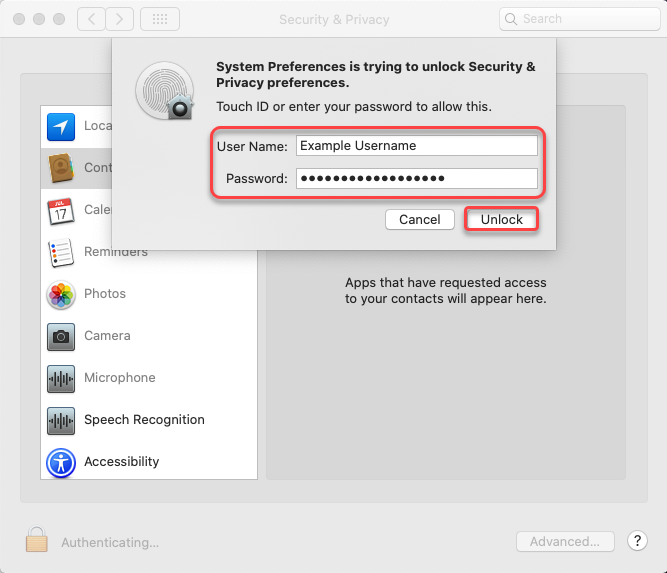
Task: Select the Contacts icon in sidebar
Action: 61,168
